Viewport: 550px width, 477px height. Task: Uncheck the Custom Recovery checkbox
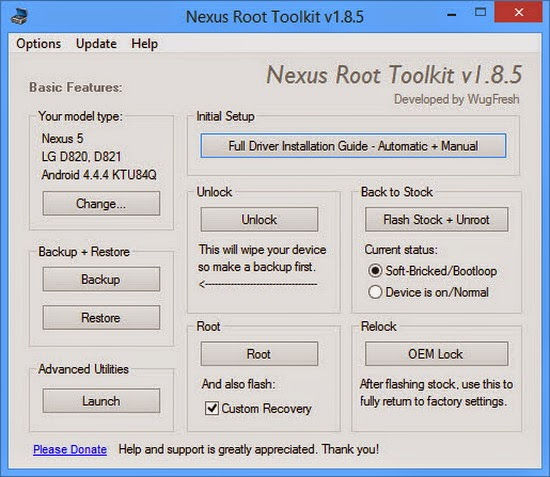212,408
